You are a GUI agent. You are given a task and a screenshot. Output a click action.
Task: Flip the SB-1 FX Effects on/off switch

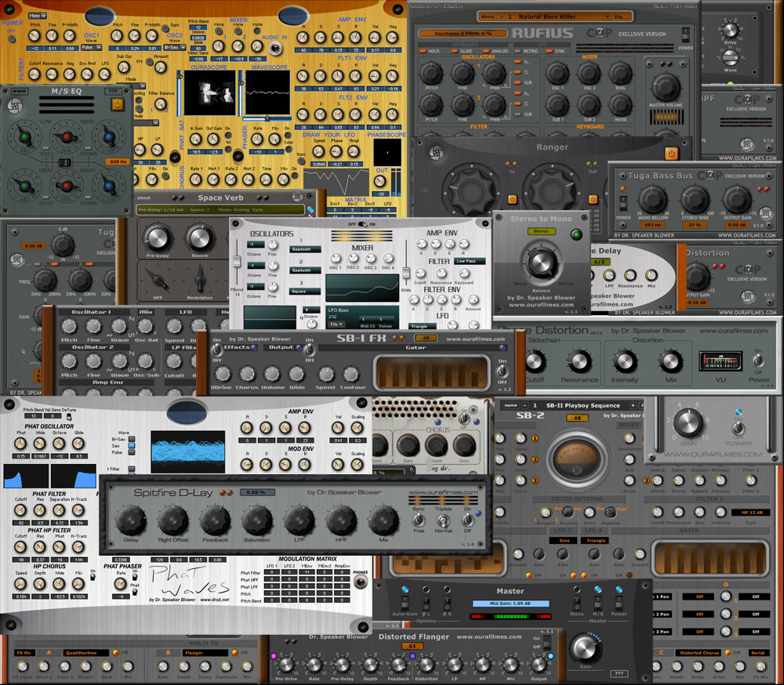[217, 350]
